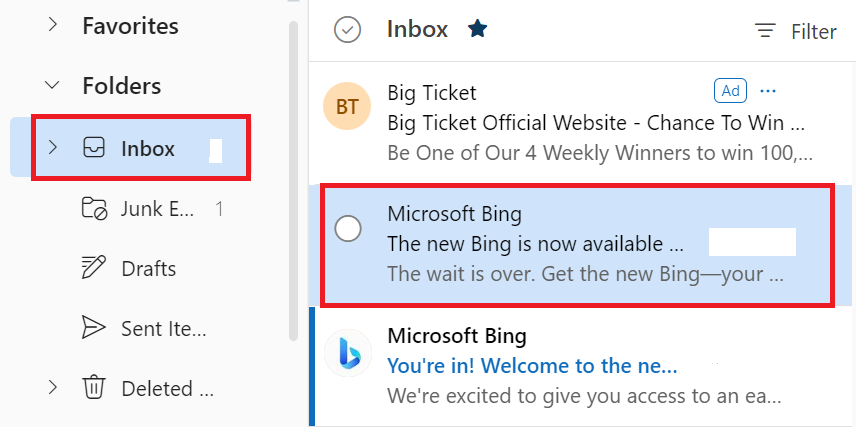Click the Ad badge on Big Ticket
The image size is (856, 427).
point(730,91)
